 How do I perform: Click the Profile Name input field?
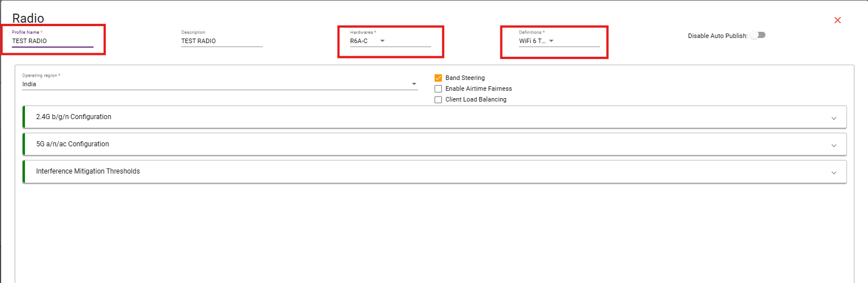pos(52,41)
